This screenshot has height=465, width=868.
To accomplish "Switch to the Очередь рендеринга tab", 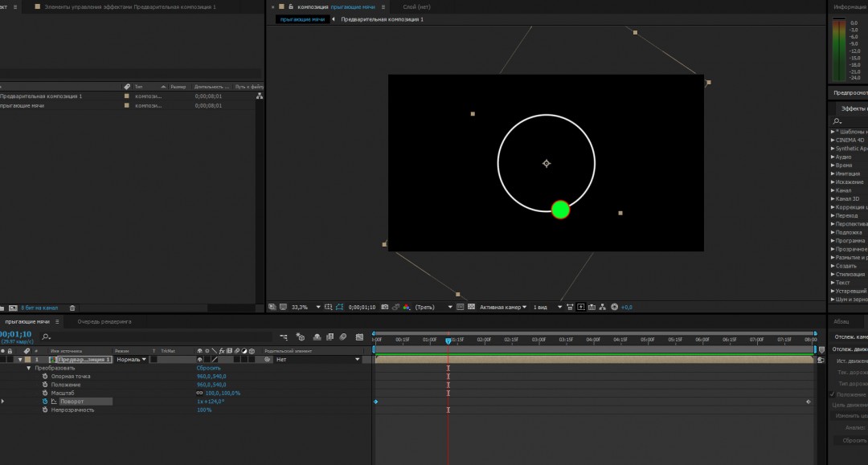I will (104, 321).
